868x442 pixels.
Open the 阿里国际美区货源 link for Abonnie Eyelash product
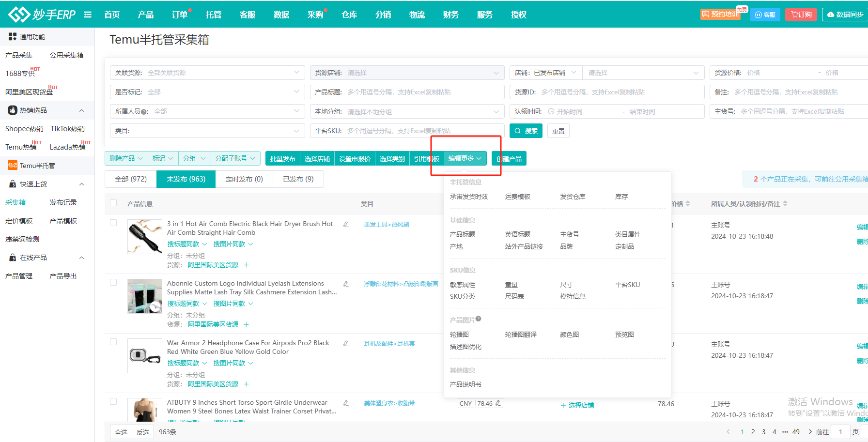213,324
